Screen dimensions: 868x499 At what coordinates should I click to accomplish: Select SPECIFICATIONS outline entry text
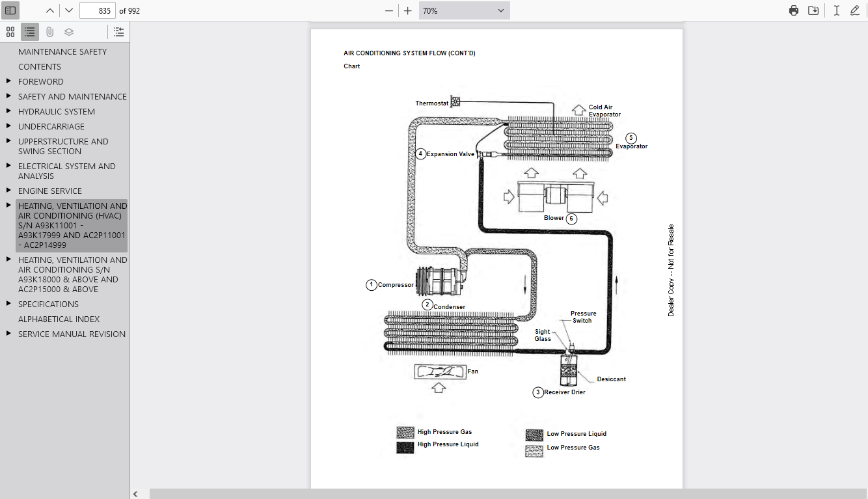48,304
